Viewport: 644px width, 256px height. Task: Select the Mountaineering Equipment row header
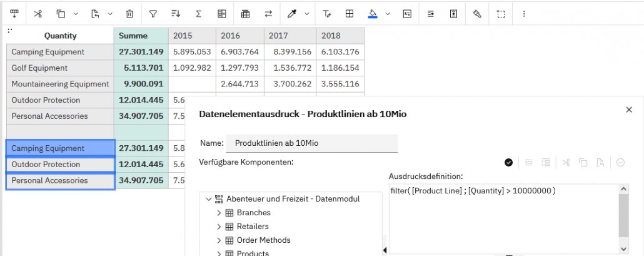tap(61, 84)
